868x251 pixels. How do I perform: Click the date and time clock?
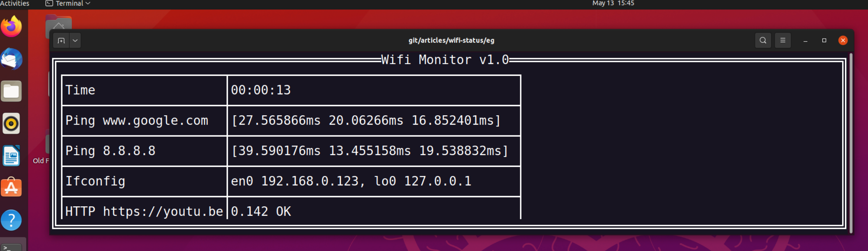tap(613, 3)
